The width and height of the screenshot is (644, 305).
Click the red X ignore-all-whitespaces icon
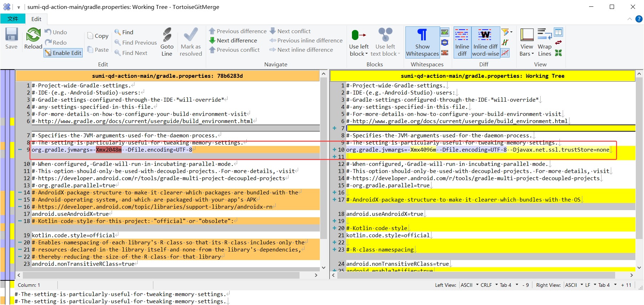445,53
